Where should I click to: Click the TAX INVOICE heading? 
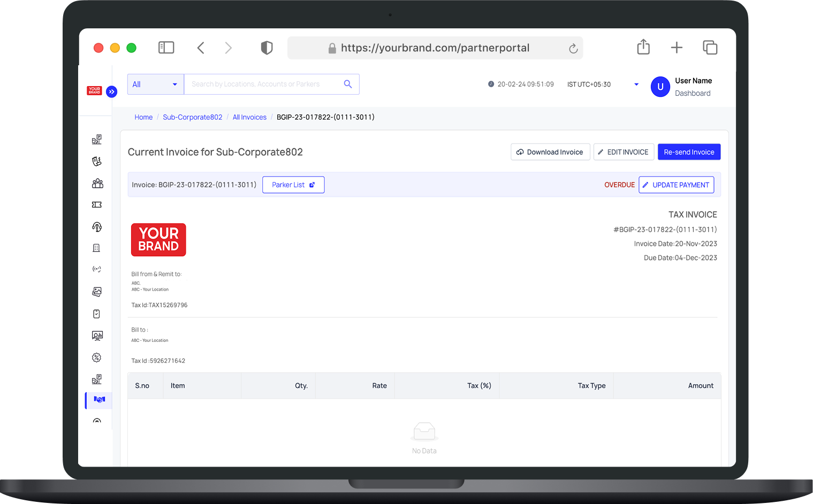click(x=693, y=215)
